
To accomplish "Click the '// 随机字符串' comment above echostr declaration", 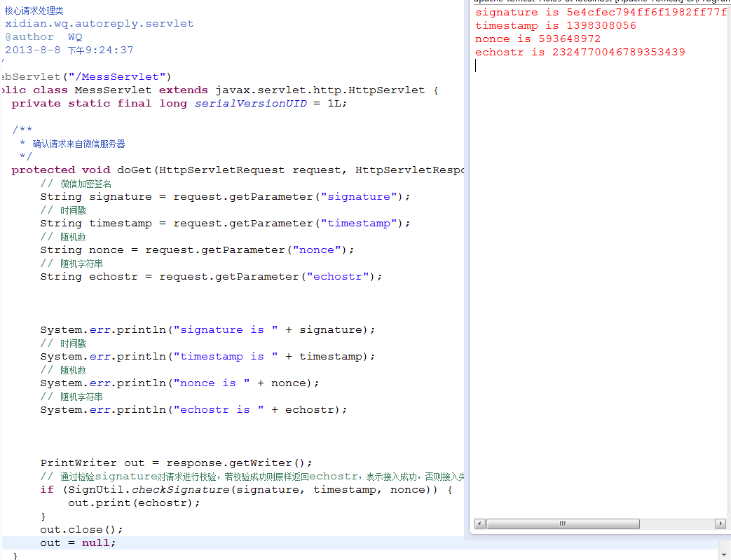I will (71, 264).
